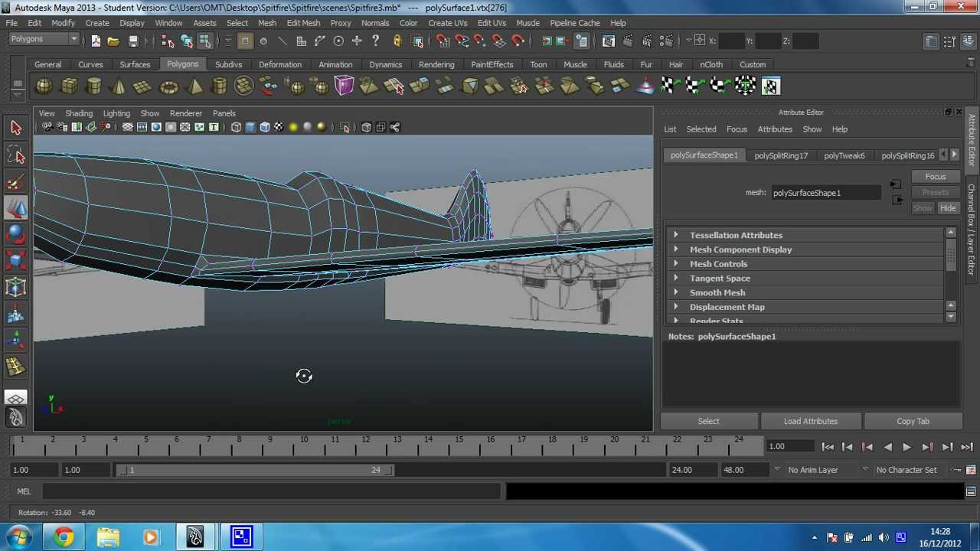Create a polygon cube from shelf
980x551 pixels.
coord(69,86)
